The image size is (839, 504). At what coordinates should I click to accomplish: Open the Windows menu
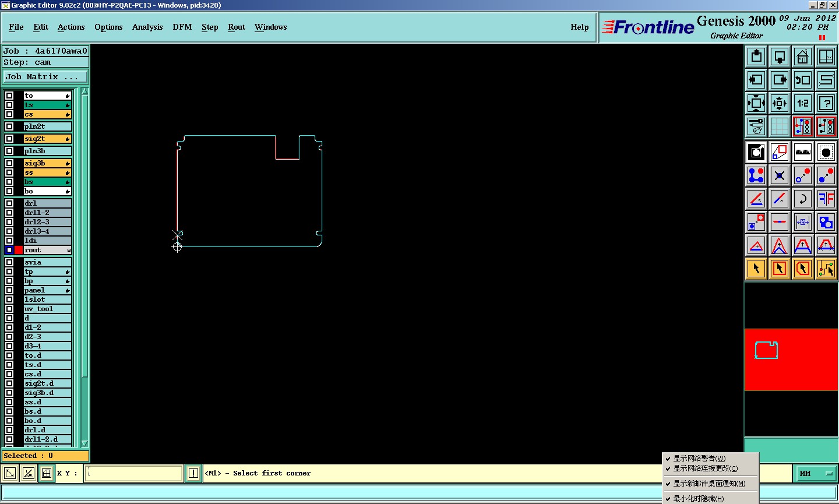[271, 27]
